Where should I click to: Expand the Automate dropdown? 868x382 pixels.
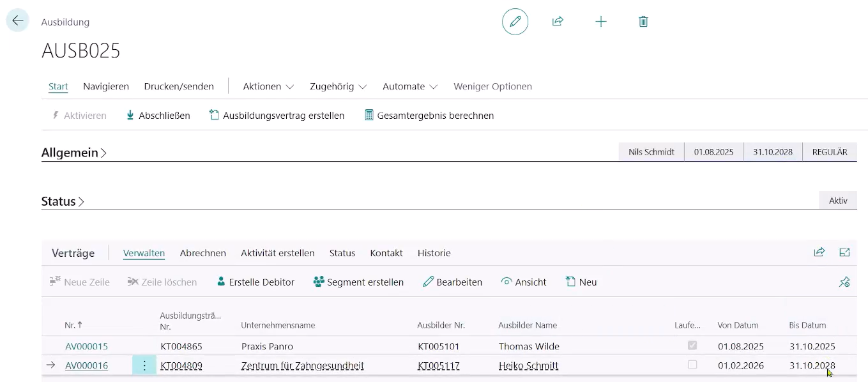coord(409,86)
